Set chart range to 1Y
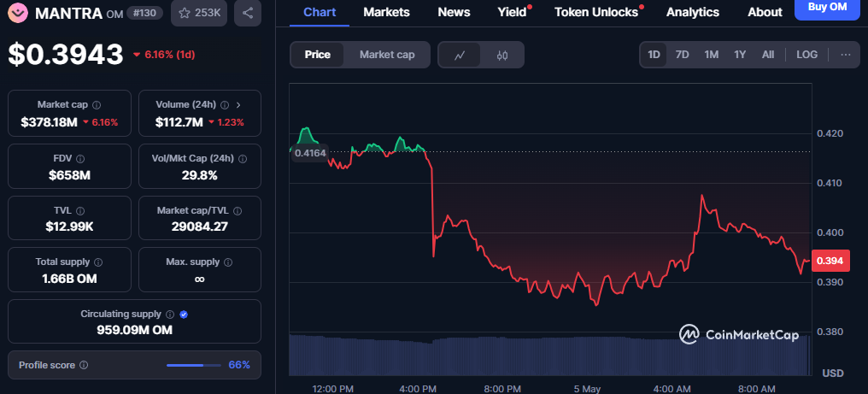Screen dimensions: 868x394 pyautogui.click(x=740, y=55)
